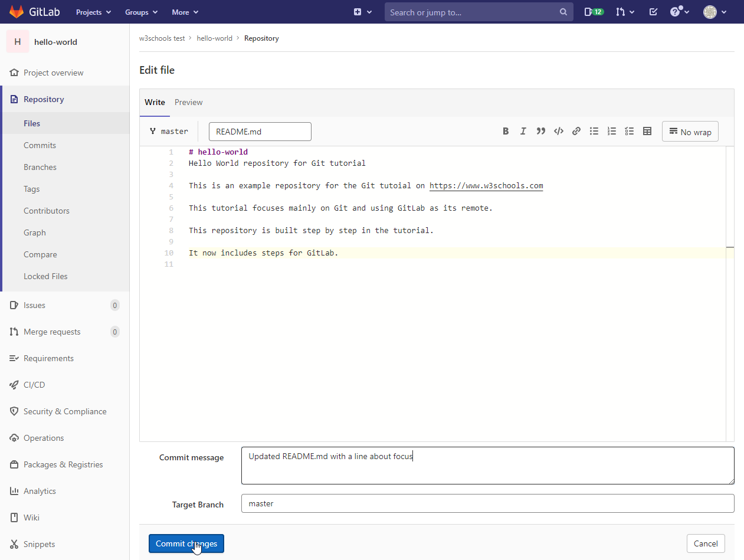The image size is (744, 560).
Task: Open the Help menu dropdown
Action: pyautogui.click(x=680, y=12)
